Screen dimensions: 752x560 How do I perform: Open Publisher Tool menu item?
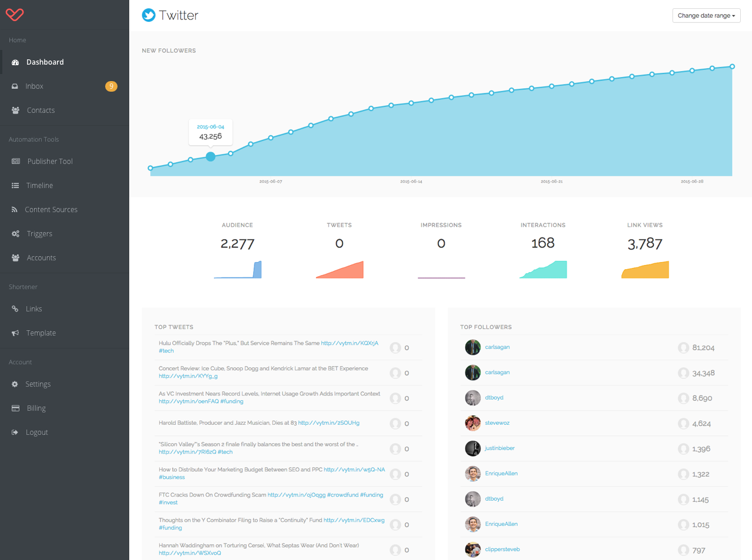pos(65,162)
